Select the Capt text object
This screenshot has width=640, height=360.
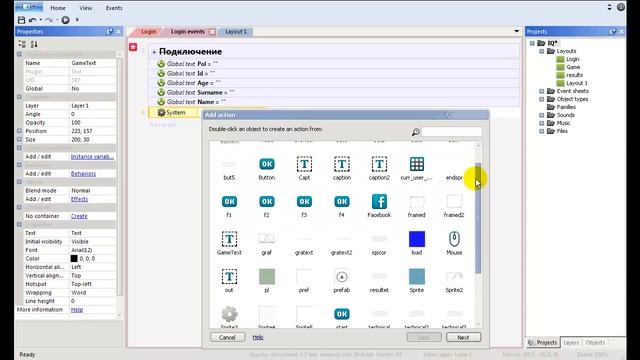pos(304,164)
